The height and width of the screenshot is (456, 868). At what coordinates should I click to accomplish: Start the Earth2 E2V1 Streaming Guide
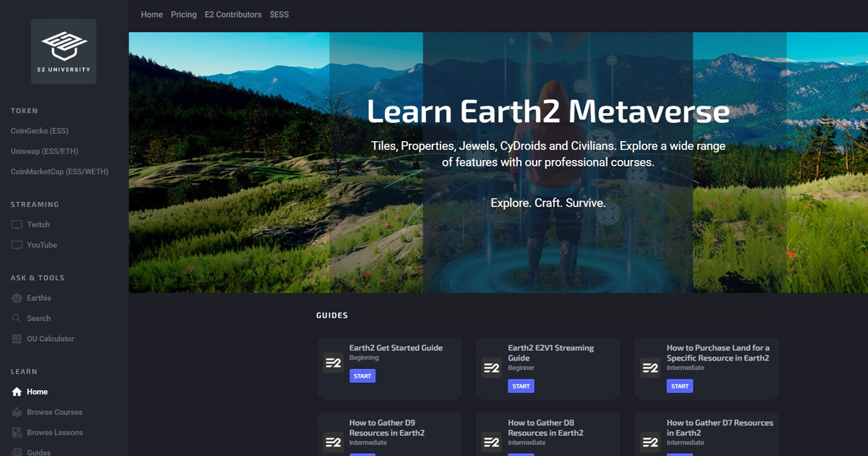(x=522, y=387)
